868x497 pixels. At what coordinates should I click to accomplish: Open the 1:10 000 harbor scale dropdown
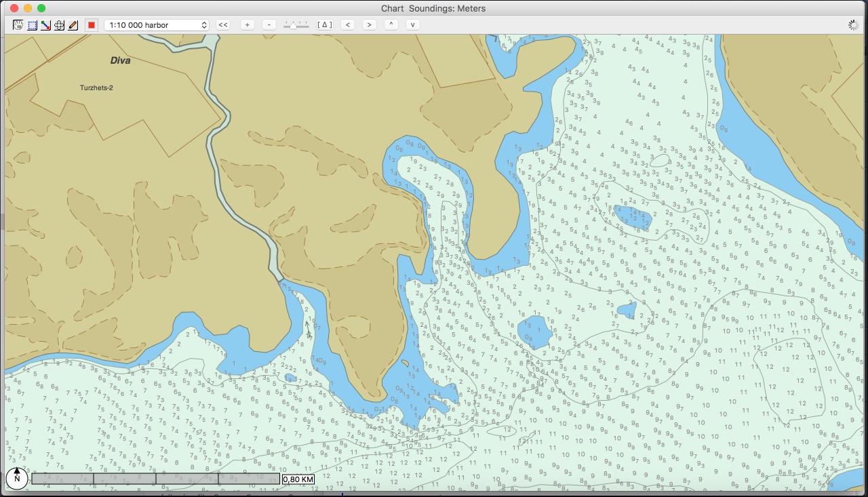(x=157, y=25)
